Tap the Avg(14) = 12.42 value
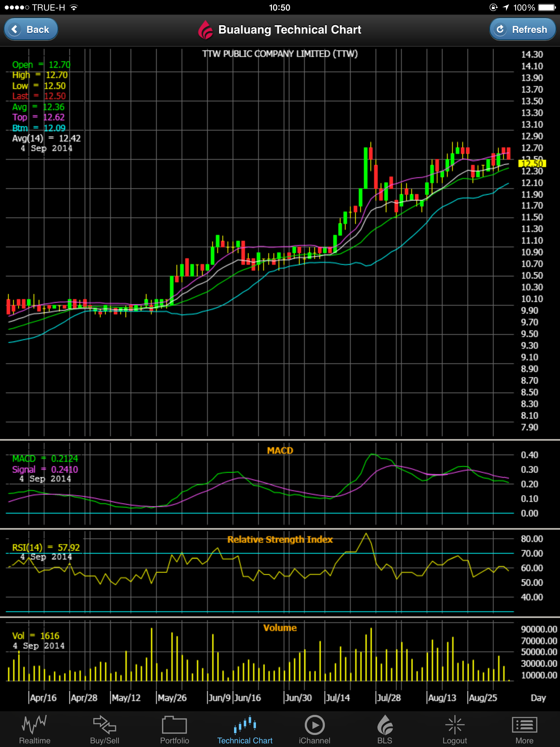The height and width of the screenshot is (747, 560). [x=46, y=139]
